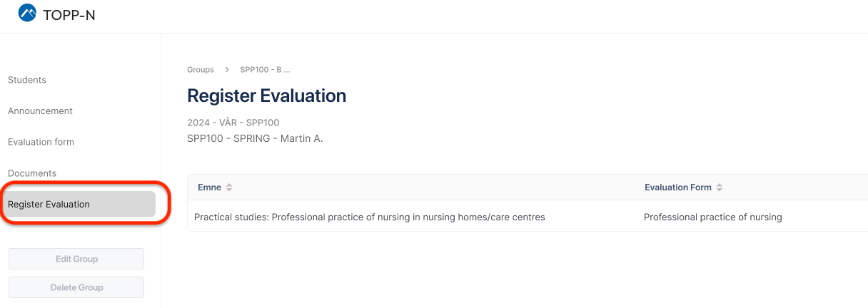
Task: Click the Emne column header text
Action: pos(209,188)
